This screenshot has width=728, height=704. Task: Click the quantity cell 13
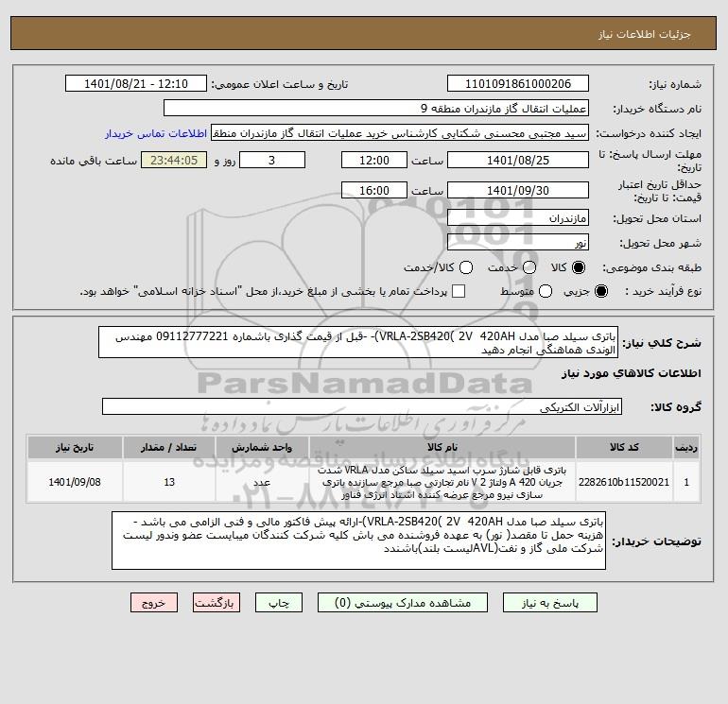click(x=169, y=482)
